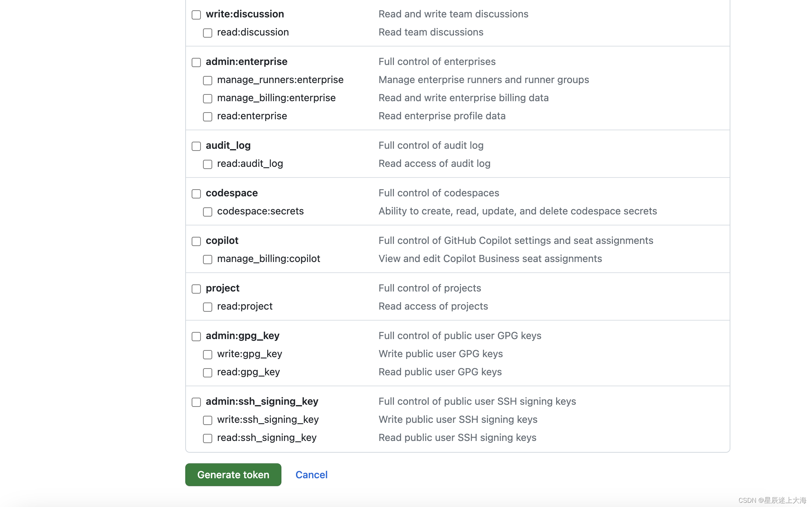Check admin:ssh_signing_key scope checkbox

[196, 402]
